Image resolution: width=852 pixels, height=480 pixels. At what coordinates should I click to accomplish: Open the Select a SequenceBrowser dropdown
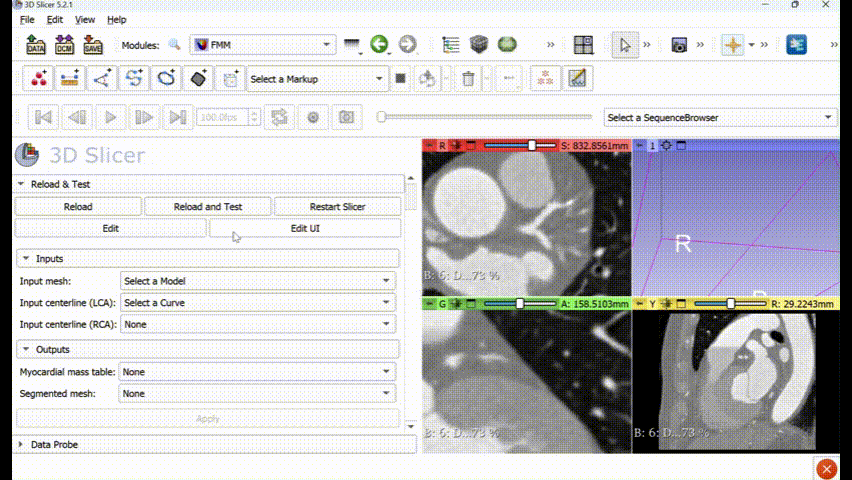point(721,117)
